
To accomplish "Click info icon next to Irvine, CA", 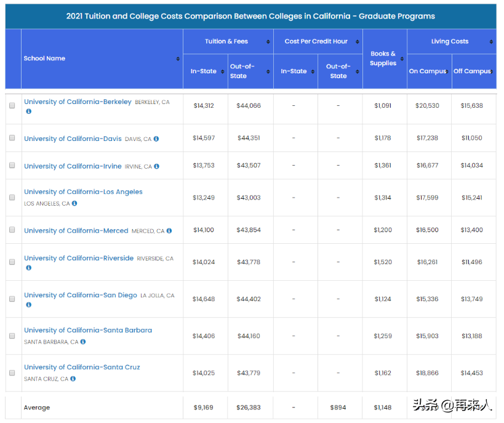I will coord(157,166).
